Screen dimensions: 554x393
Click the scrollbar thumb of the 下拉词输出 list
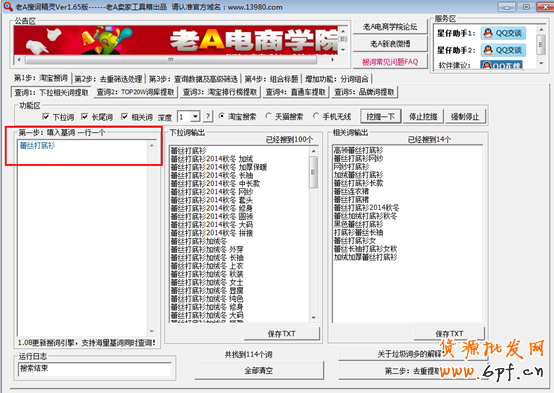tap(313, 172)
